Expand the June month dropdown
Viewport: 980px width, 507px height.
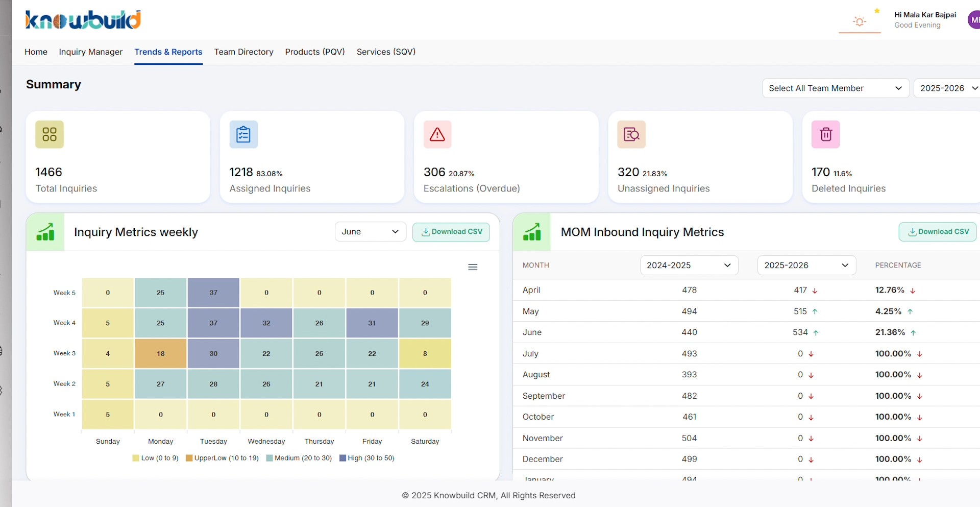point(370,232)
